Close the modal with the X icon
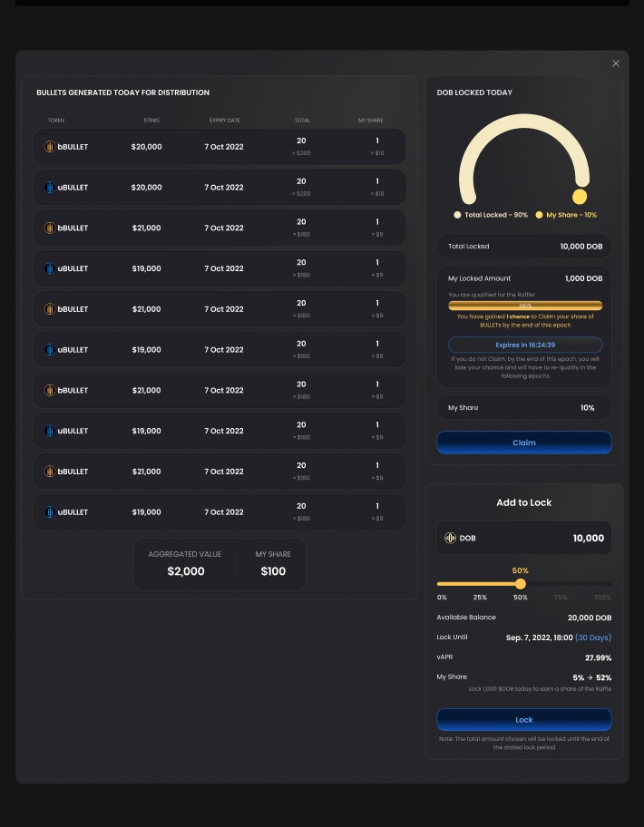The image size is (644, 827). coord(616,63)
